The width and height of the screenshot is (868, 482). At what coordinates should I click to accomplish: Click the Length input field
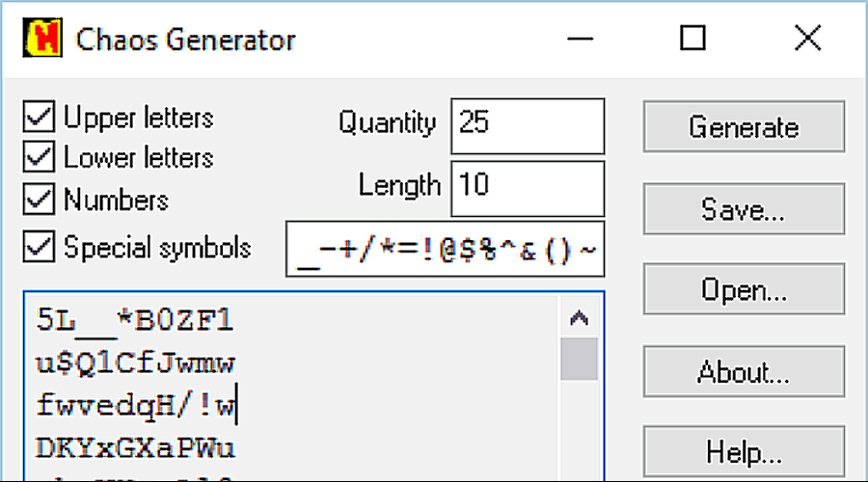coord(527,187)
